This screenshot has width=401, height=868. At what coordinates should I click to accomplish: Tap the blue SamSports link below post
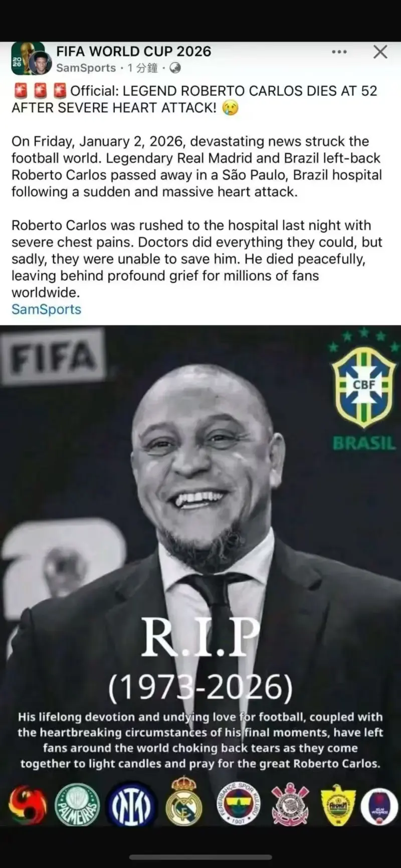pyautogui.click(x=46, y=309)
